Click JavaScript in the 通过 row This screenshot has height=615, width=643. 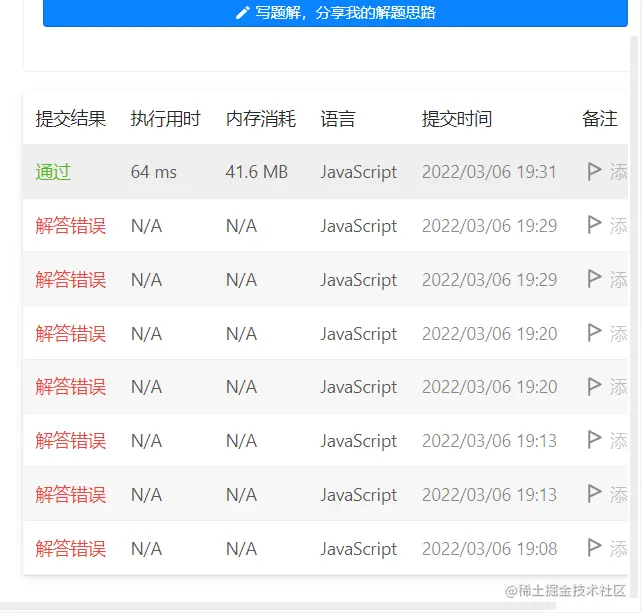[359, 172]
